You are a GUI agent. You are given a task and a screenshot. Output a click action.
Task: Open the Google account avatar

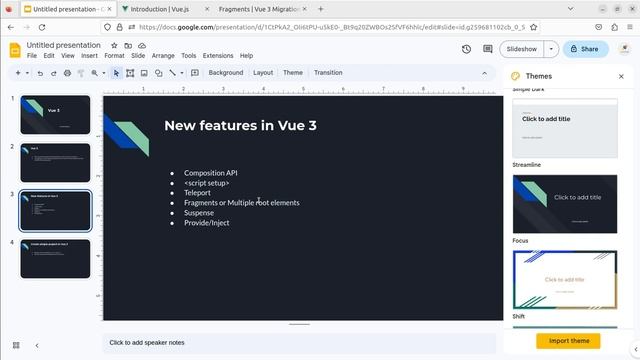[624, 49]
